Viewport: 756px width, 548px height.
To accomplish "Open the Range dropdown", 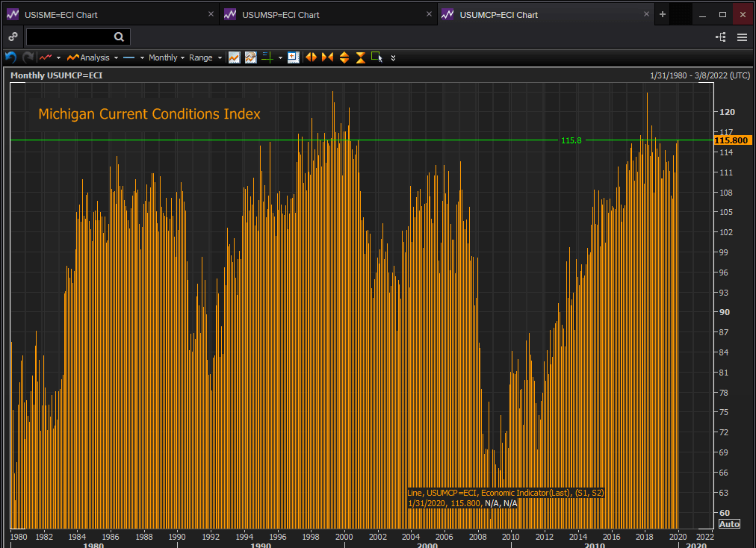I will (x=205, y=57).
